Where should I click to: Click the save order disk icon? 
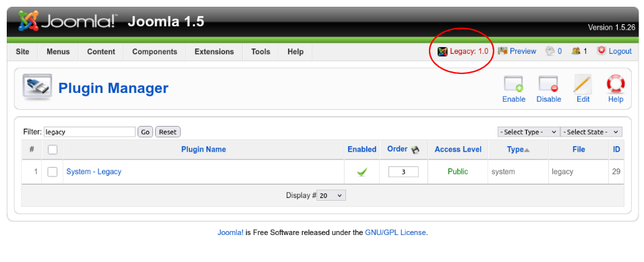[x=415, y=150]
